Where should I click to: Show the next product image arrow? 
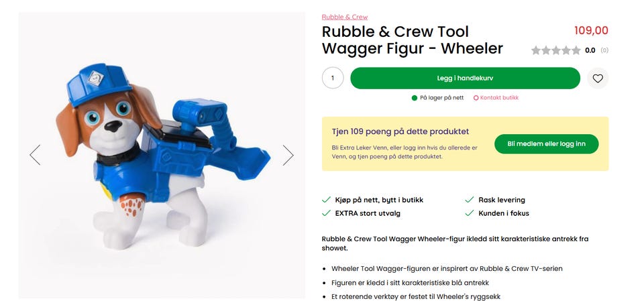click(288, 155)
